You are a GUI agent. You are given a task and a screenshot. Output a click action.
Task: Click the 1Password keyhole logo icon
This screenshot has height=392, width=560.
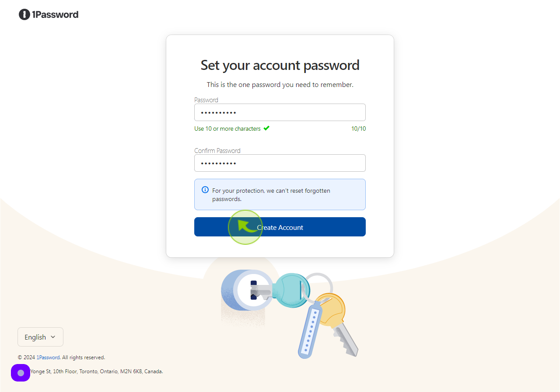point(24,14)
